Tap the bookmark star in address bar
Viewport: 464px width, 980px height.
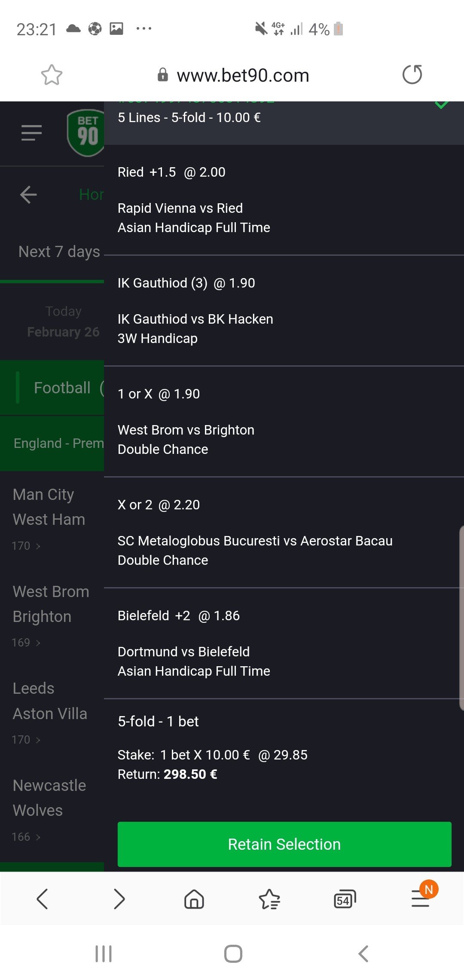click(52, 75)
